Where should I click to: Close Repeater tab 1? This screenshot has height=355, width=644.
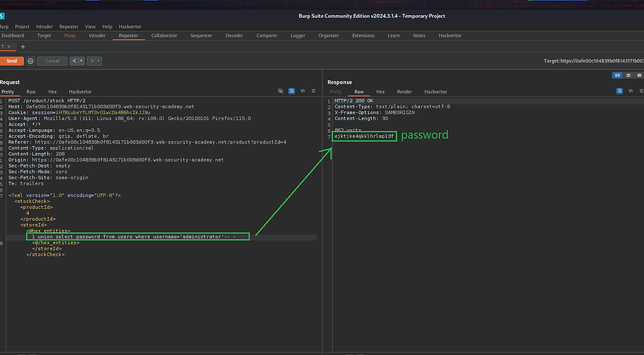pos(10,47)
